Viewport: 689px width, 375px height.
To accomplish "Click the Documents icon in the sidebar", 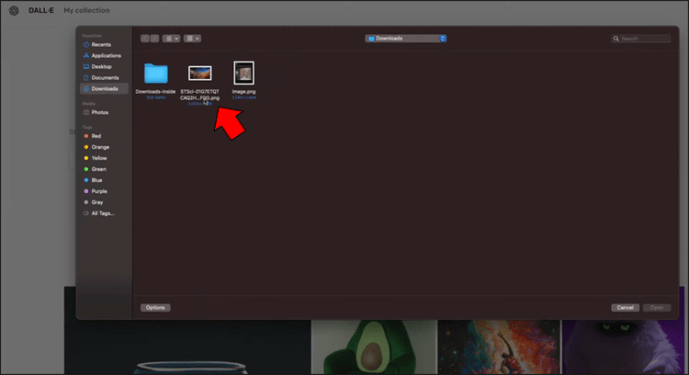I will coord(86,77).
